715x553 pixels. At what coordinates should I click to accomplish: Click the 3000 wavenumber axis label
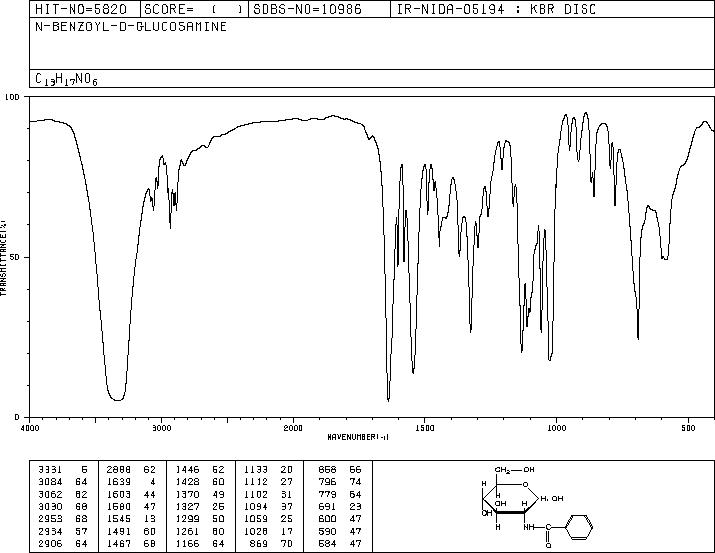(161, 428)
